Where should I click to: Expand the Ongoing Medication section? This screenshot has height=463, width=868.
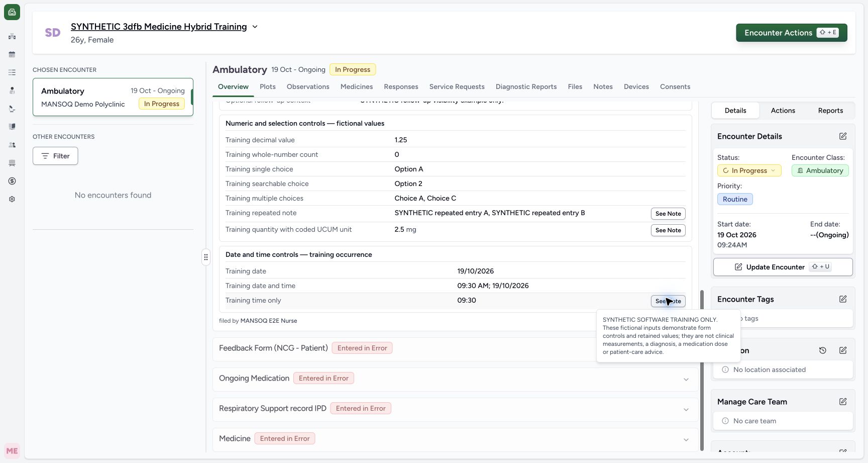[686, 380]
